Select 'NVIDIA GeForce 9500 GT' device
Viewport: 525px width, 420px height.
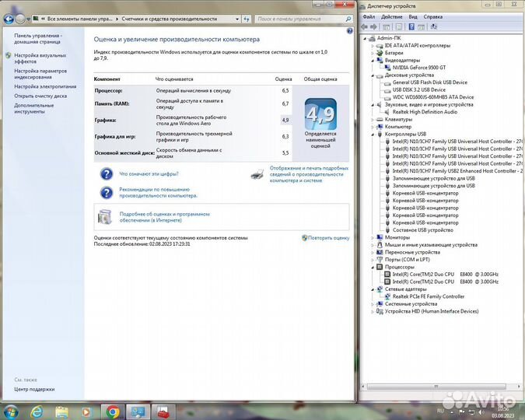coord(419,68)
